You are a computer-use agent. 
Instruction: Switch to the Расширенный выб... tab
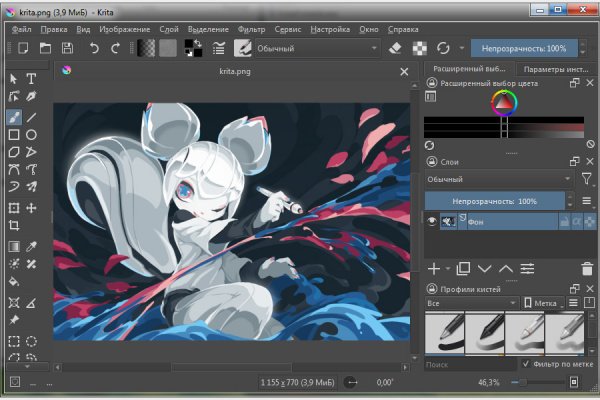point(469,69)
